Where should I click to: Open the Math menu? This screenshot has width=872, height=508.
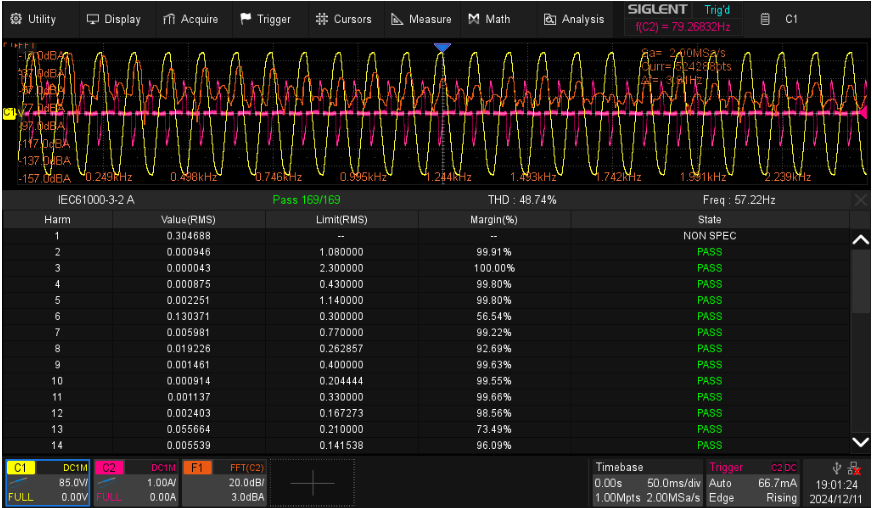[x=489, y=19]
